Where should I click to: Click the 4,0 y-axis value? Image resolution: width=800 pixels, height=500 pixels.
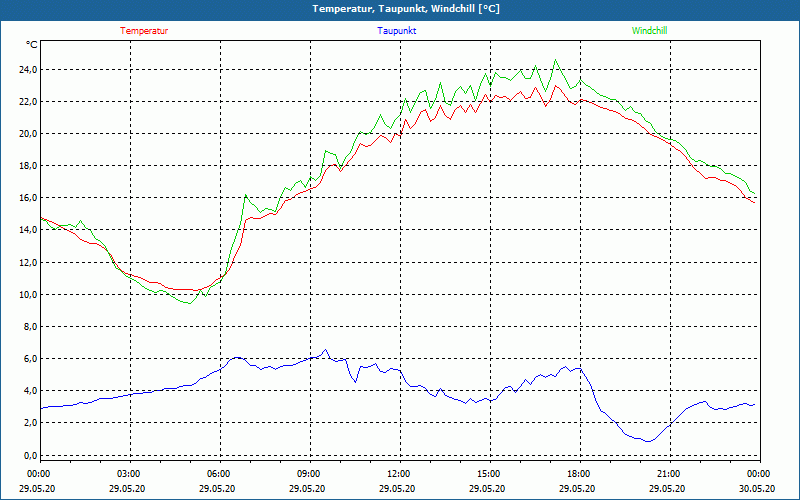click(29, 391)
